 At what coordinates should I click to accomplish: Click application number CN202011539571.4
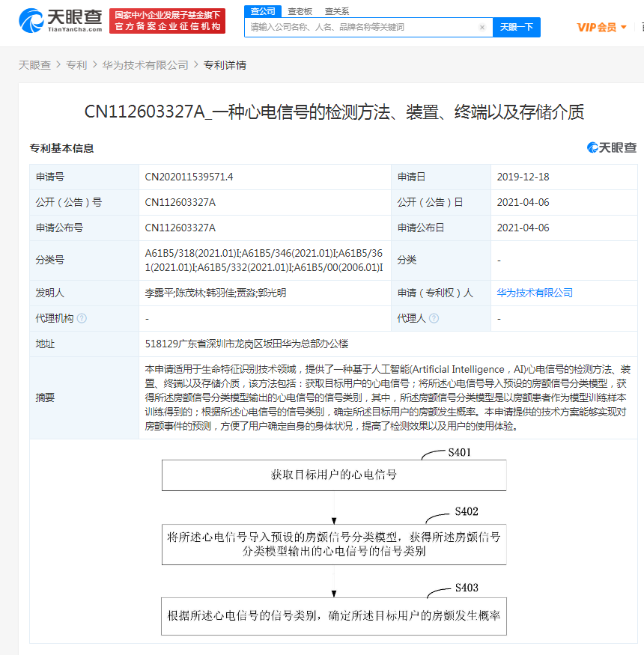coord(189,177)
